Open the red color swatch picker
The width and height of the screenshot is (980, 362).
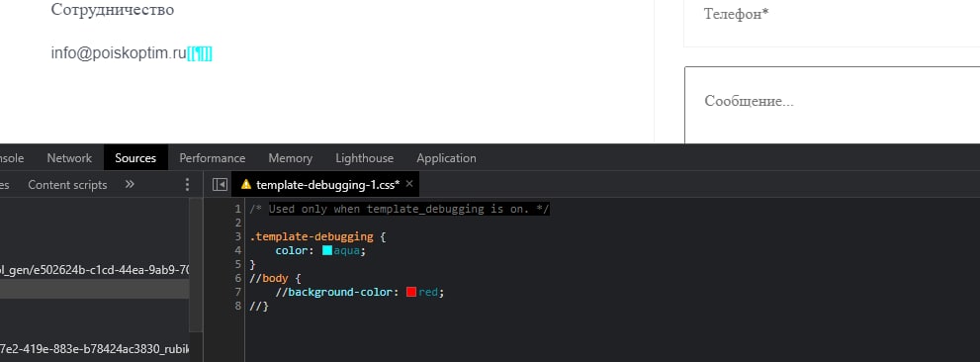click(x=411, y=292)
